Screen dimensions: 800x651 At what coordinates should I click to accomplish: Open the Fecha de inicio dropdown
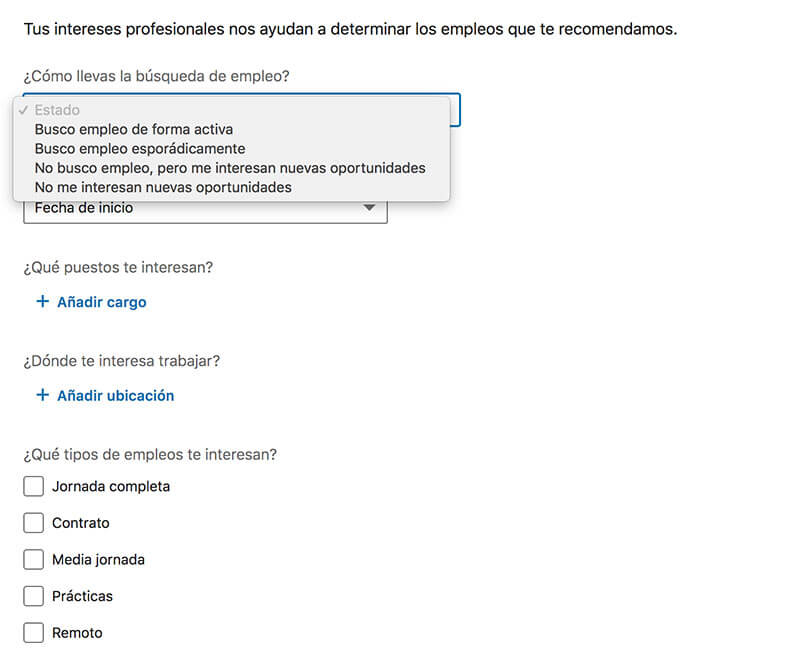[x=205, y=211]
